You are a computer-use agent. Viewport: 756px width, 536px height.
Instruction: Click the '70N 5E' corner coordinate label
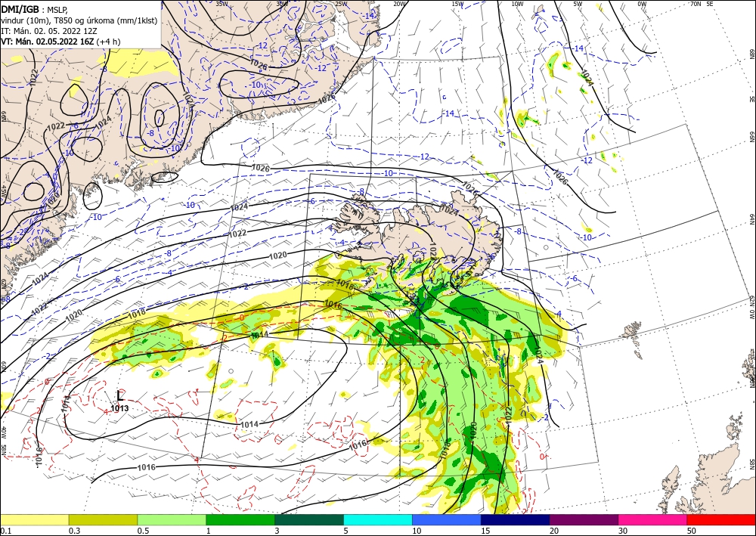coord(702,4)
